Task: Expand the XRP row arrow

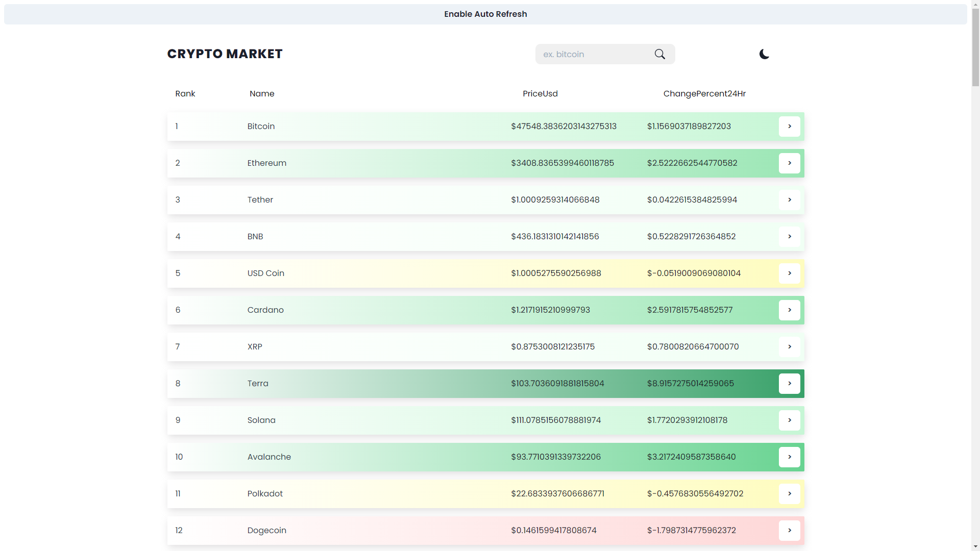Action: click(789, 347)
